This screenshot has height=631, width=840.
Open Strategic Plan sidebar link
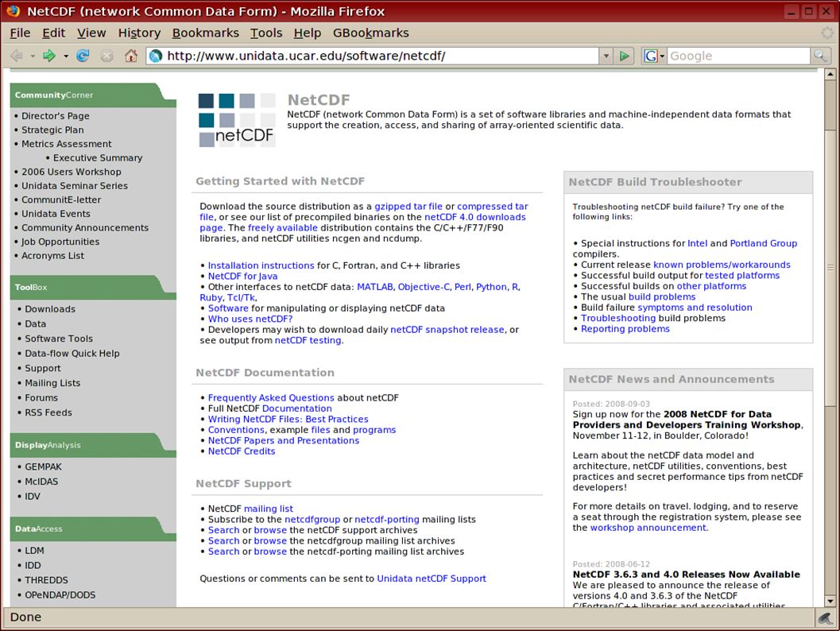52,130
